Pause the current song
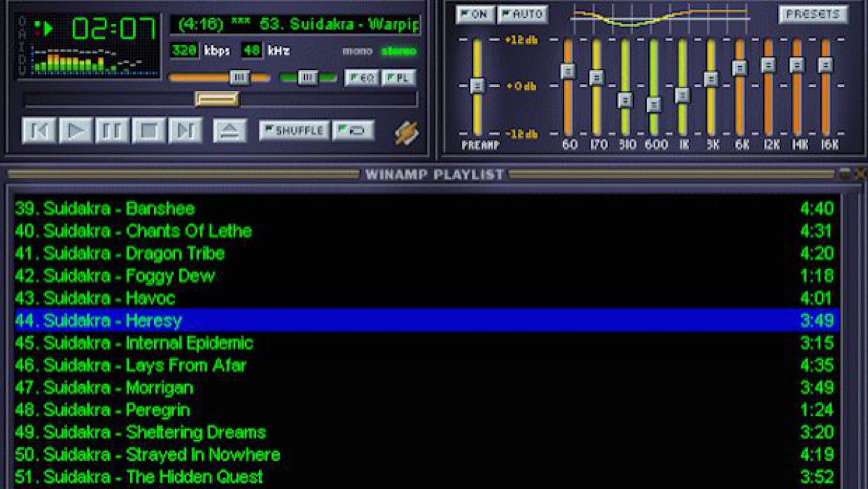868x489 pixels. tap(112, 131)
